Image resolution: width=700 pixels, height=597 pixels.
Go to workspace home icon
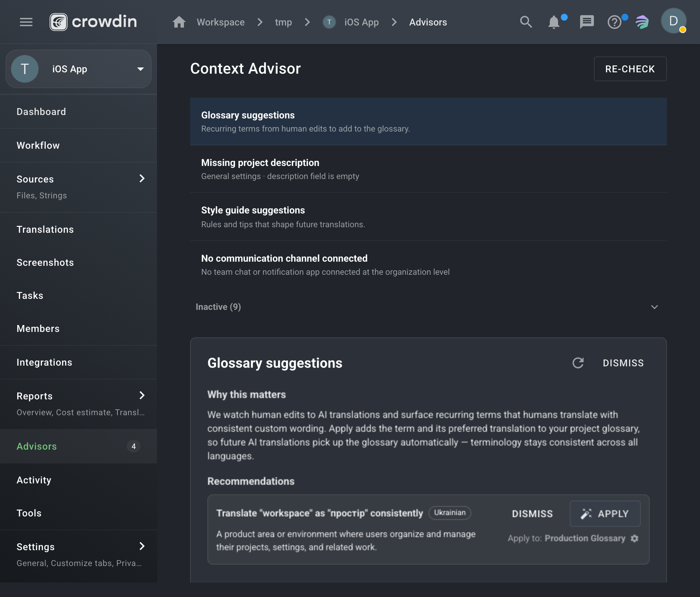pyautogui.click(x=179, y=22)
